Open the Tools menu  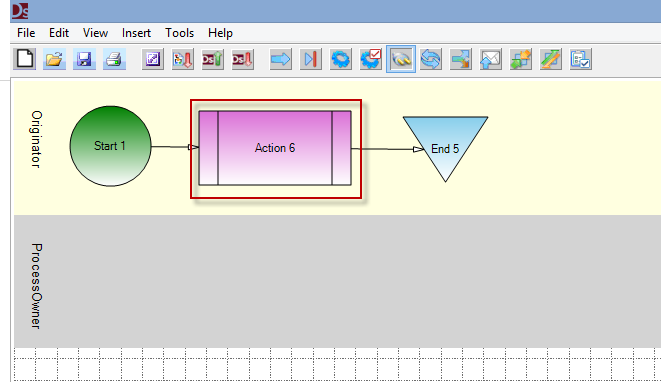click(x=180, y=33)
